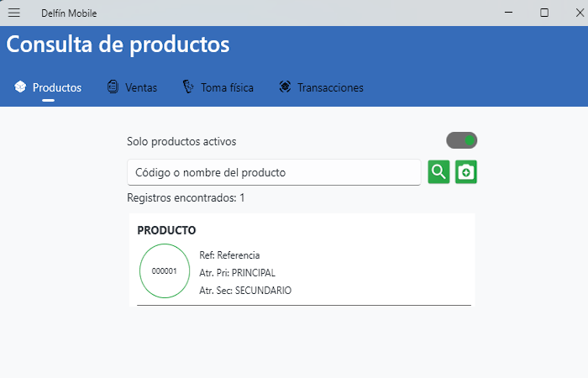Viewport: 588px width, 378px height.
Task: Click the Solo productos activos label
Action: tap(181, 141)
